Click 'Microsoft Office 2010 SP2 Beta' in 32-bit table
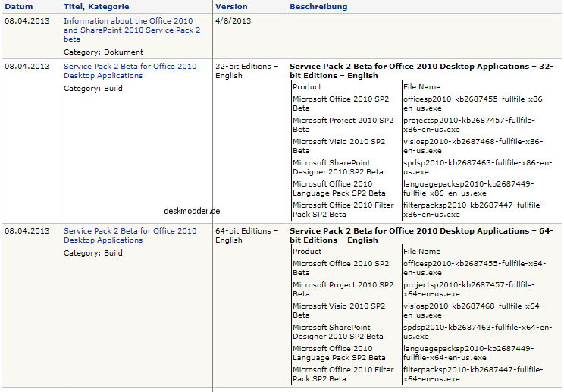Viewport: 564px width, 392px height. 341,104
